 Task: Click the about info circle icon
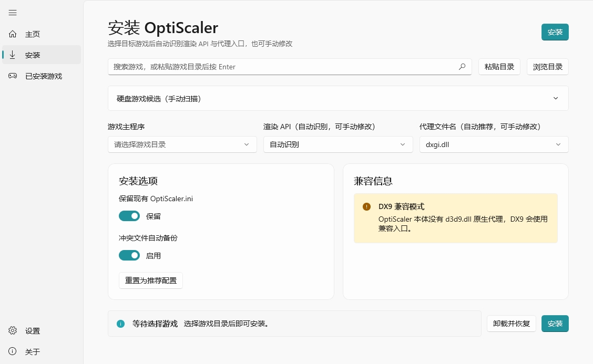click(x=13, y=351)
